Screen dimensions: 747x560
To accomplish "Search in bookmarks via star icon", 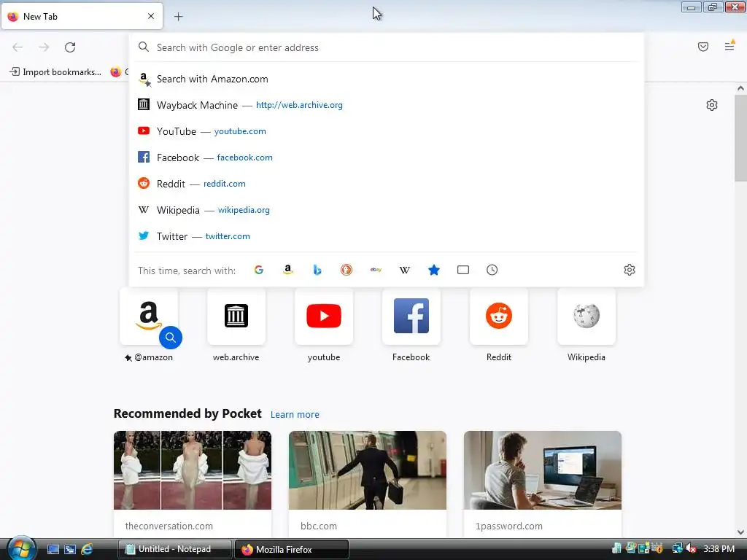I will click(x=434, y=270).
